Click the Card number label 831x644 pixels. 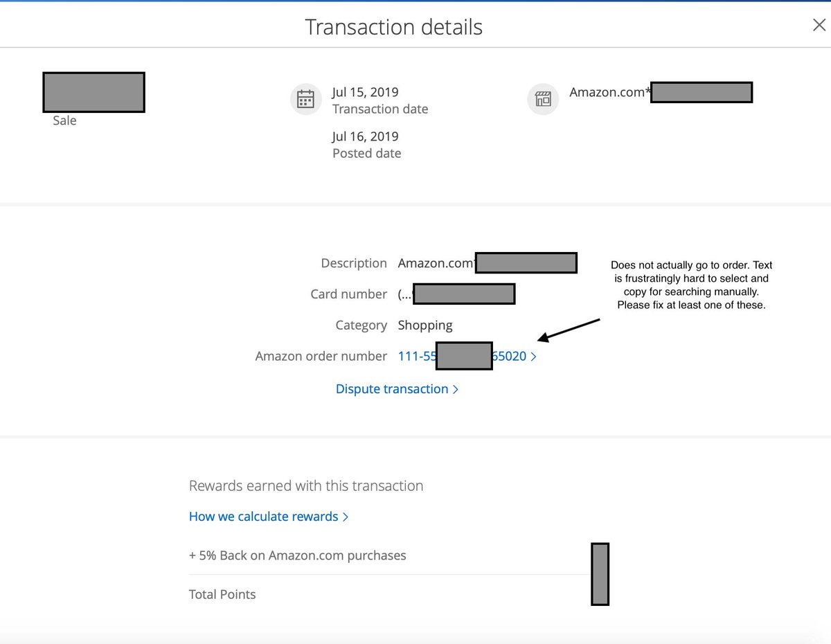tap(348, 294)
